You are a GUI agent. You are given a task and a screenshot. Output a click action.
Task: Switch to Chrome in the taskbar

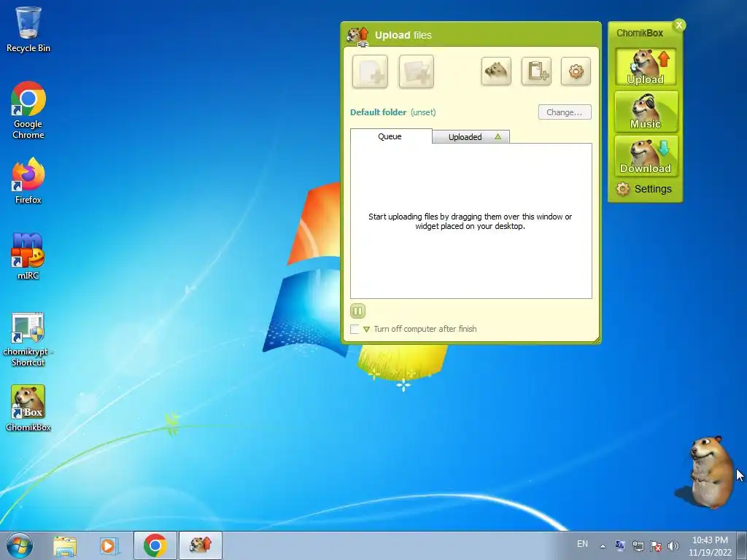155,545
